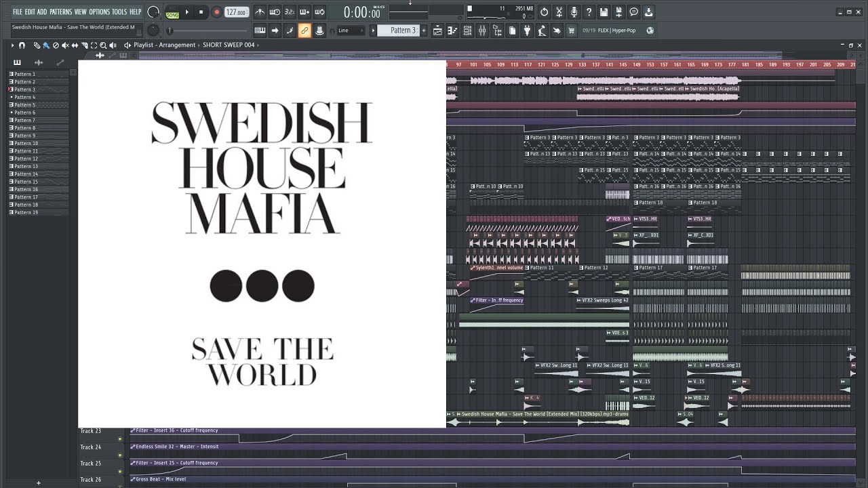Select the Delete tool in playlist toolbar
Image resolution: width=868 pixels, height=488 pixels.
56,45
